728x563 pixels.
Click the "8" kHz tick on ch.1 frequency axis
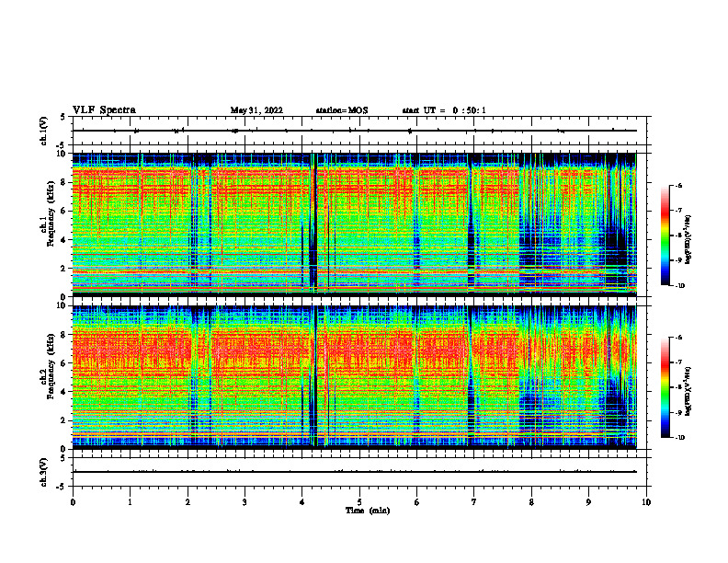[63, 182]
